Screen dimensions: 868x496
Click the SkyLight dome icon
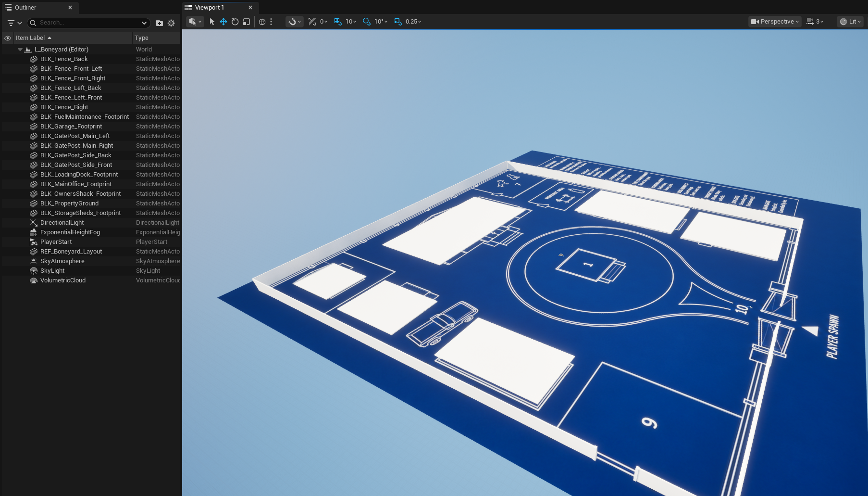(x=34, y=271)
